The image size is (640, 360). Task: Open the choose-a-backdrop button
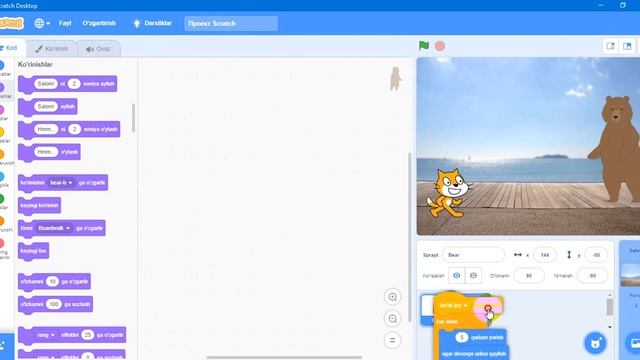pyautogui.click(x=634, y=343)
